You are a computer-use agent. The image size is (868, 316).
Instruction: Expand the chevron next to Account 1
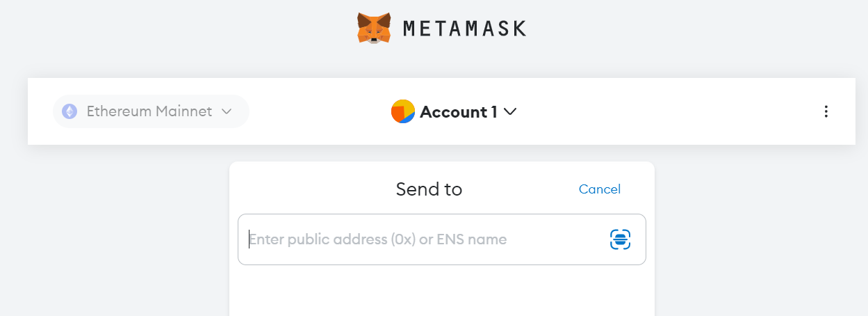[x=509, y=111]
